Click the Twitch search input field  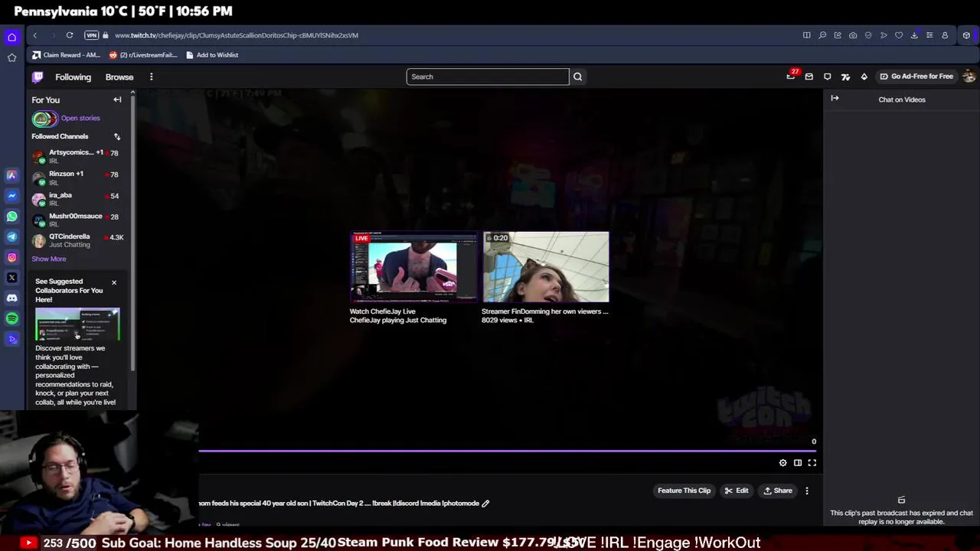(x=488, y=77)
